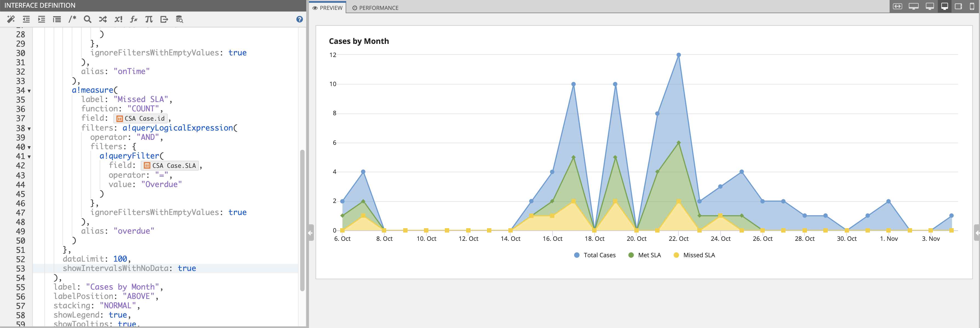Image resolution: width=980 pixels, height=328 pixels.
Task: Click the blue Total Cases legend dot
Action: (x=577, y=255)
